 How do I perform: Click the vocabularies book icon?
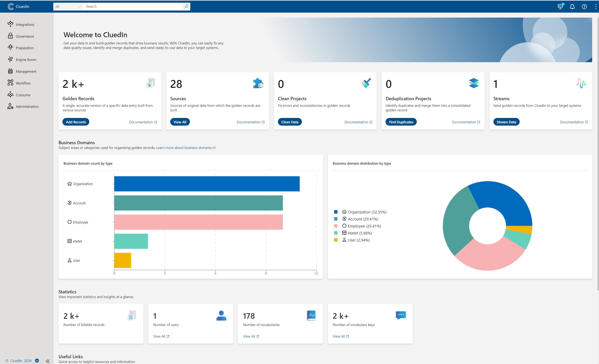coord(311,315)
